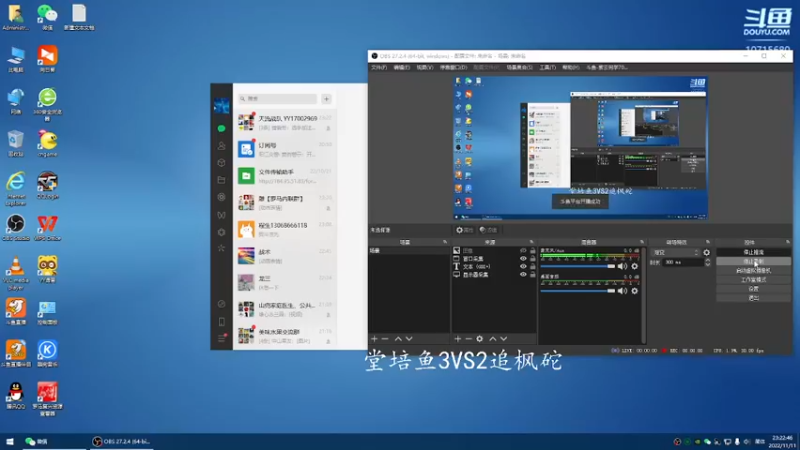Viewport: 800px width, 450px height.
Task: Open WeChat Moments shutter icon in sidebar
Action: coord(221,197)
